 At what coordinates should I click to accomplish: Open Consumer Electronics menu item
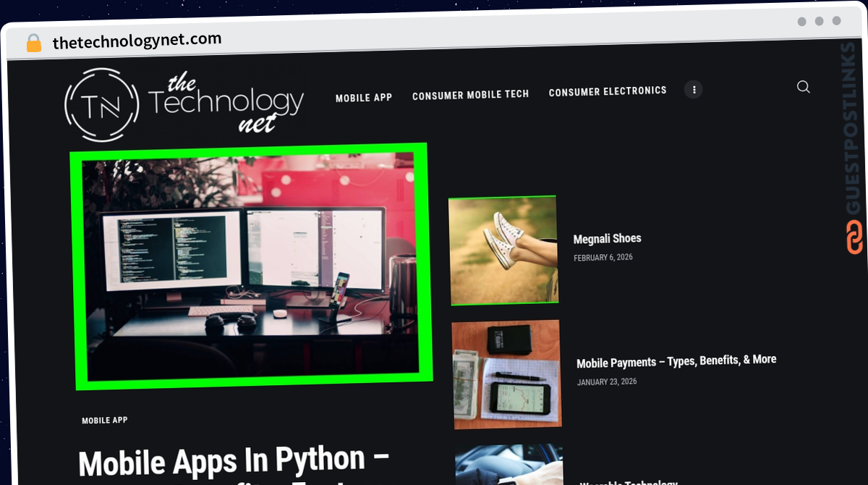608,91
